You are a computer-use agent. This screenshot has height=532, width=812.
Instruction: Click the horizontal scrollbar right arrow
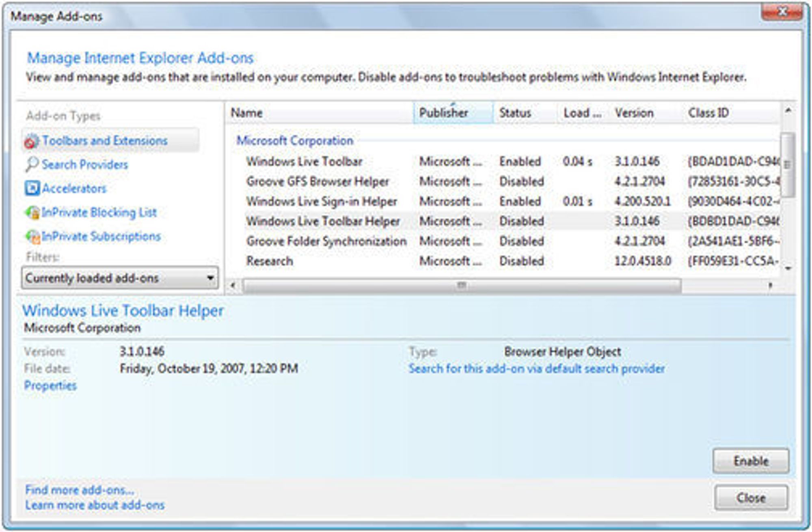click(x=770, y=285)
